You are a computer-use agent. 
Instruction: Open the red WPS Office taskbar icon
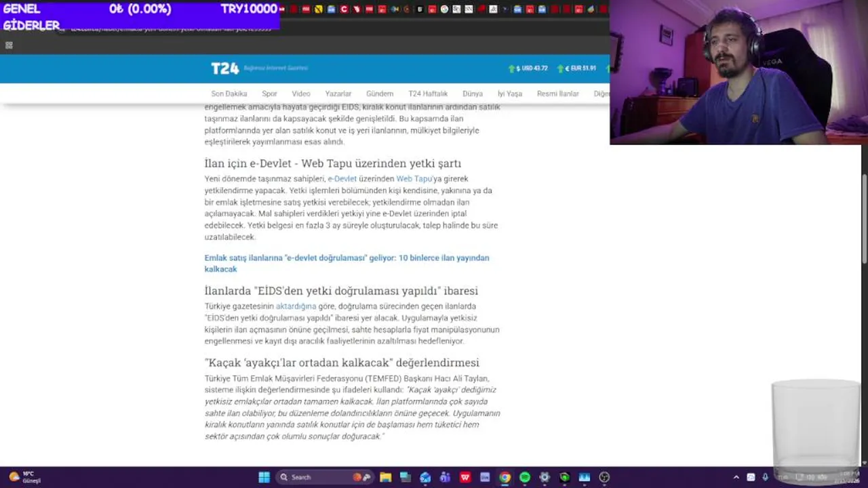465,477
